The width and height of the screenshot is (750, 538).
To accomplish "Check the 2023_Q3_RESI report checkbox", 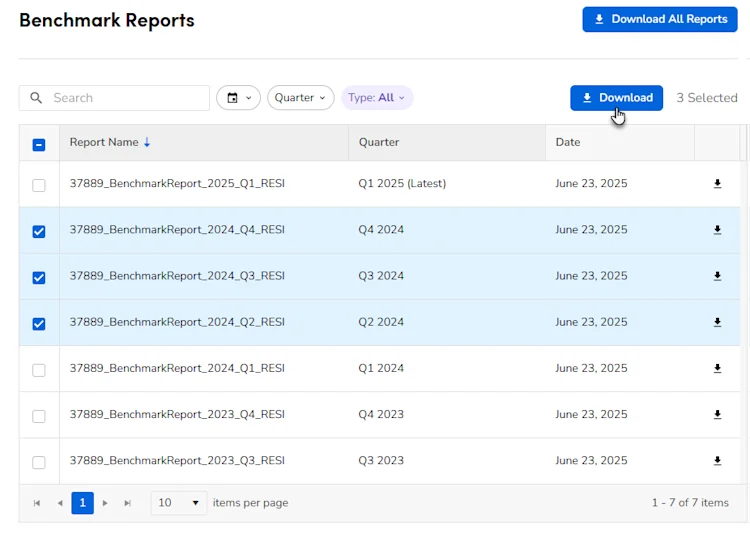I will [39, 462].
